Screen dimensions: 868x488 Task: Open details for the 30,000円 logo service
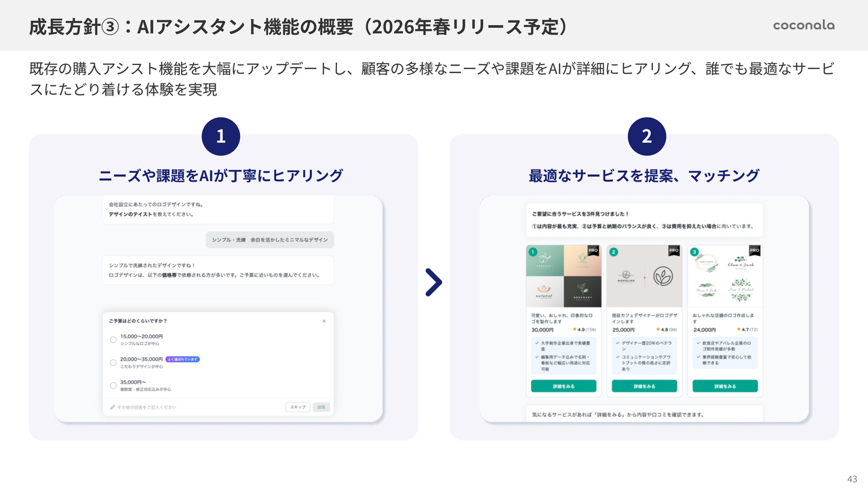pyautogui.click(x=564, y=386)
